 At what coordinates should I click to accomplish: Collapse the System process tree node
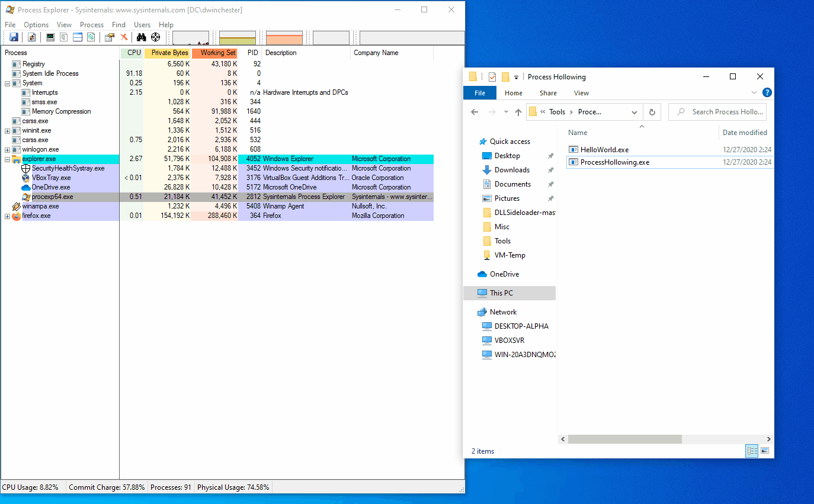(7, 84)
